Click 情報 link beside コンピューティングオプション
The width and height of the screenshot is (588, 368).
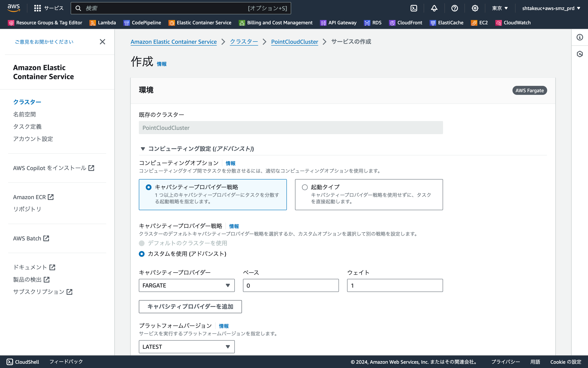(x=230, y=163)
